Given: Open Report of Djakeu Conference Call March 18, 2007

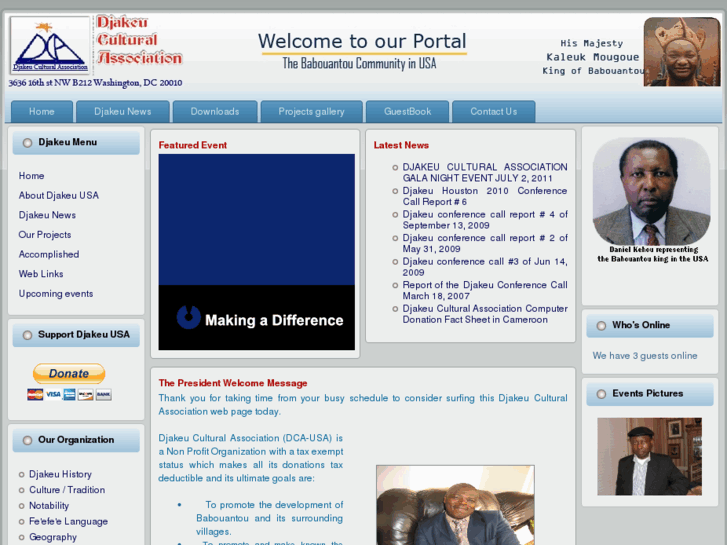Looking at the screenshot, I should [485, 290].
